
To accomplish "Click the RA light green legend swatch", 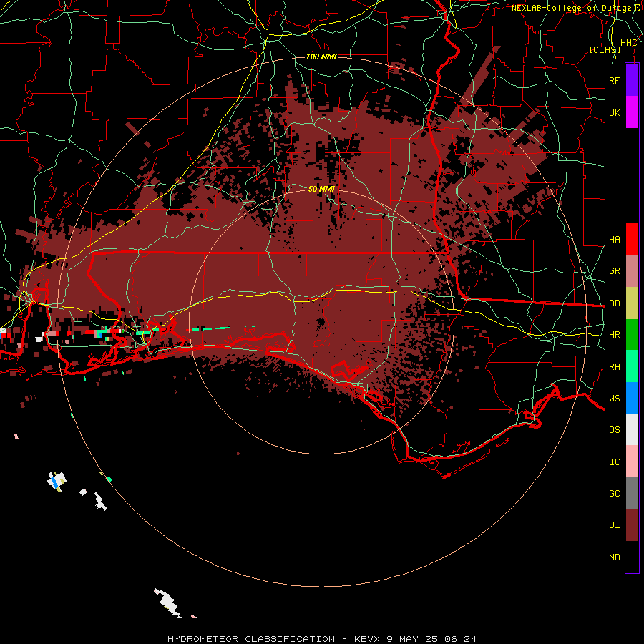I will coord(632,366).
